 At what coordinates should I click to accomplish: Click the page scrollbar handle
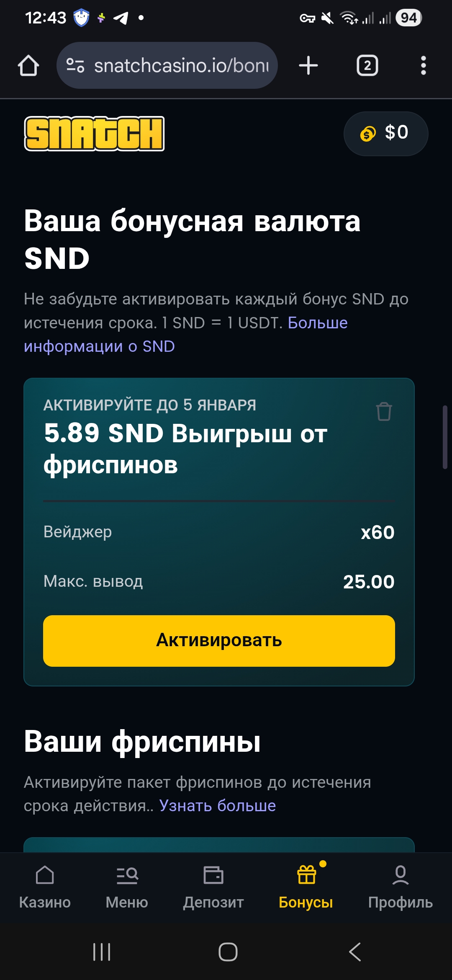(445, 437)
